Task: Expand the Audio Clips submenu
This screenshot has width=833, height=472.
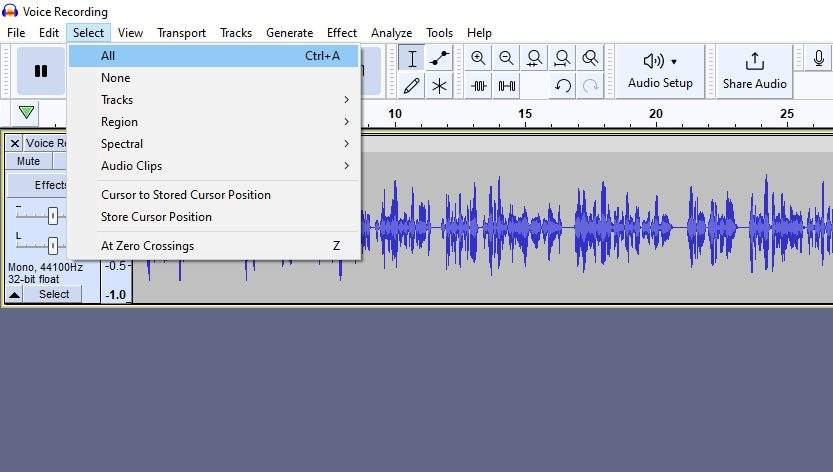Action: [x=214, y=166]
